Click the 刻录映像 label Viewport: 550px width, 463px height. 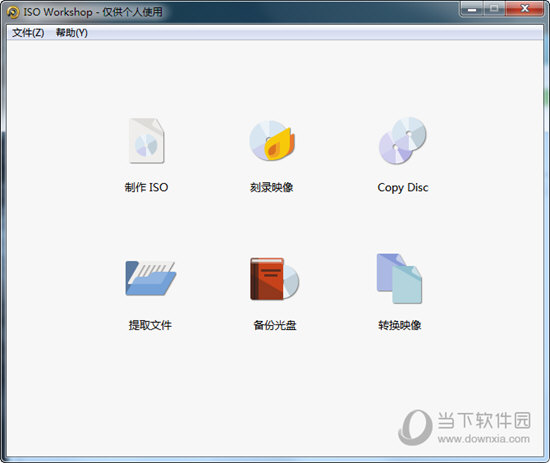click(271, 187)
